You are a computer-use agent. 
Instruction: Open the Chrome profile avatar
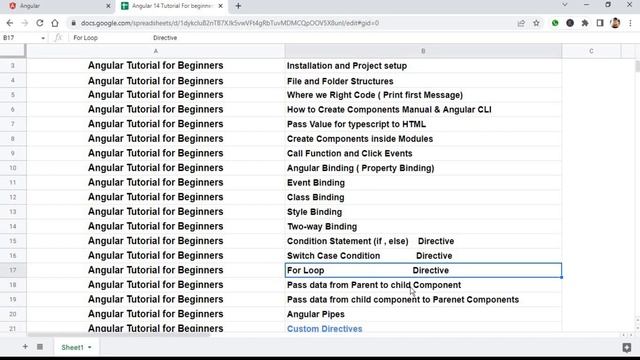click(615, 23)
